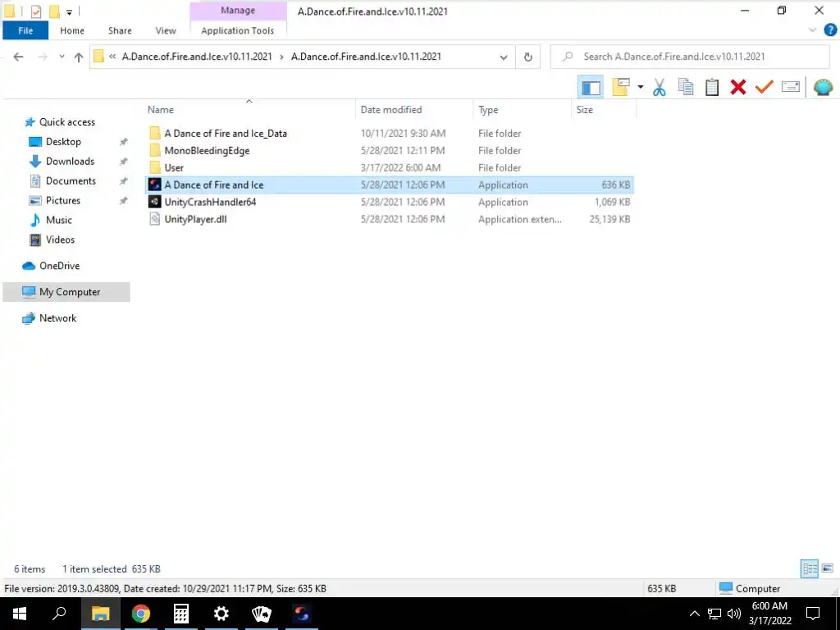This screenshot has height=630, width=840.
Task: Click the Copy icon in toolbar
Action: (686, 87)
